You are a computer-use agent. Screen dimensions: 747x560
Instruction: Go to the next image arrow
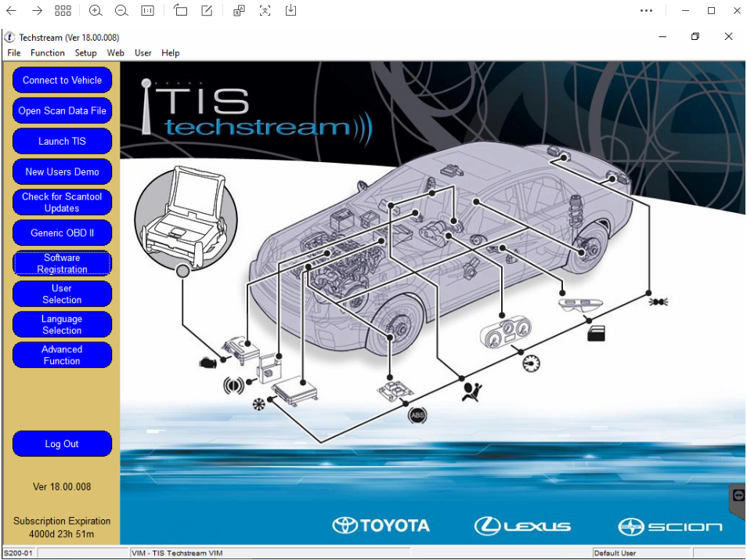pos(37,10)
